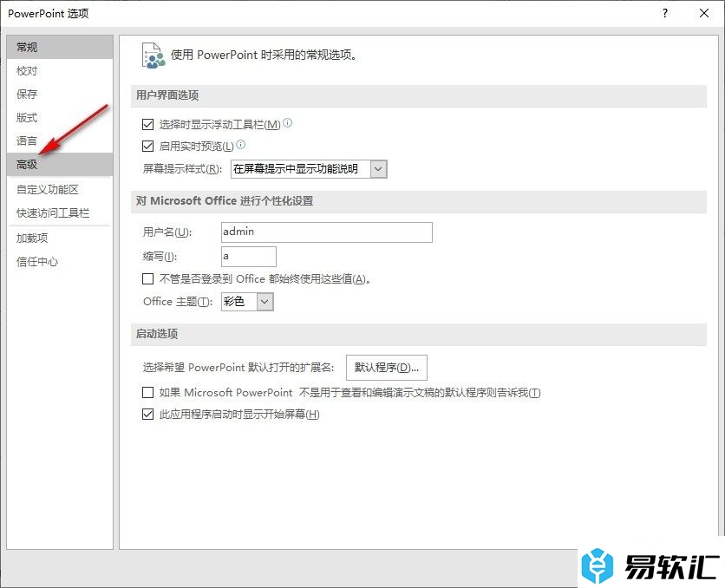
Task: Select 快速访问工具栏 category
Action: (x=60, y=213)
